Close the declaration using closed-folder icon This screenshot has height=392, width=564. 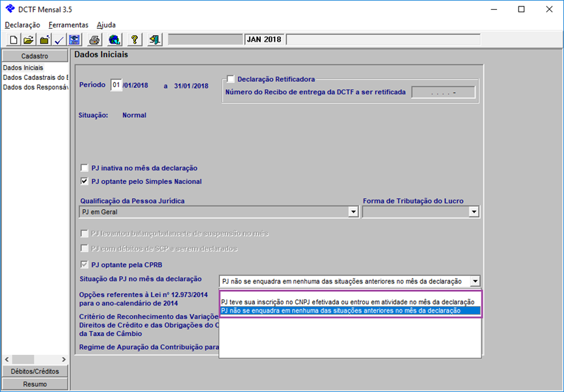[44, 40]
